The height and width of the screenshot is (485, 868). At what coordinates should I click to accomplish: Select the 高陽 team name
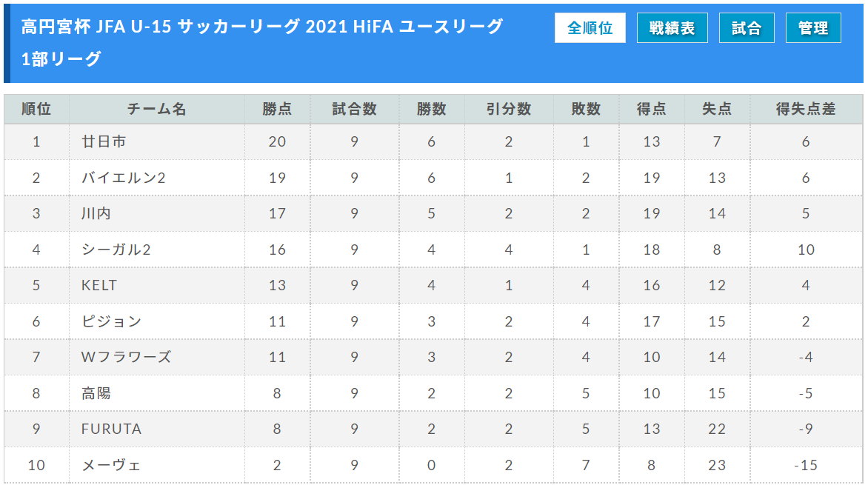[96, 393]
